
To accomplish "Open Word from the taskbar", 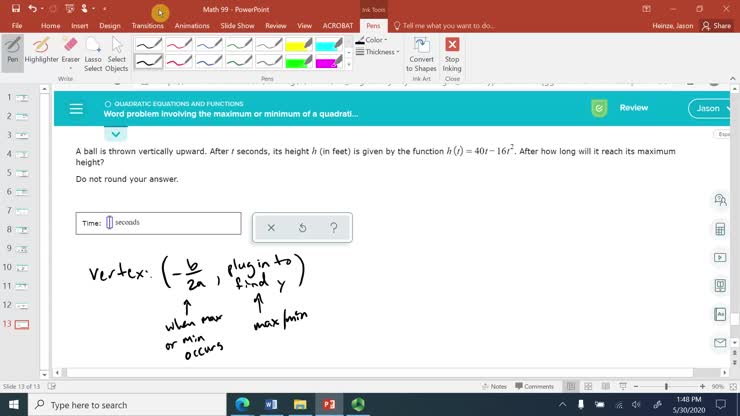I will [271, 405].
